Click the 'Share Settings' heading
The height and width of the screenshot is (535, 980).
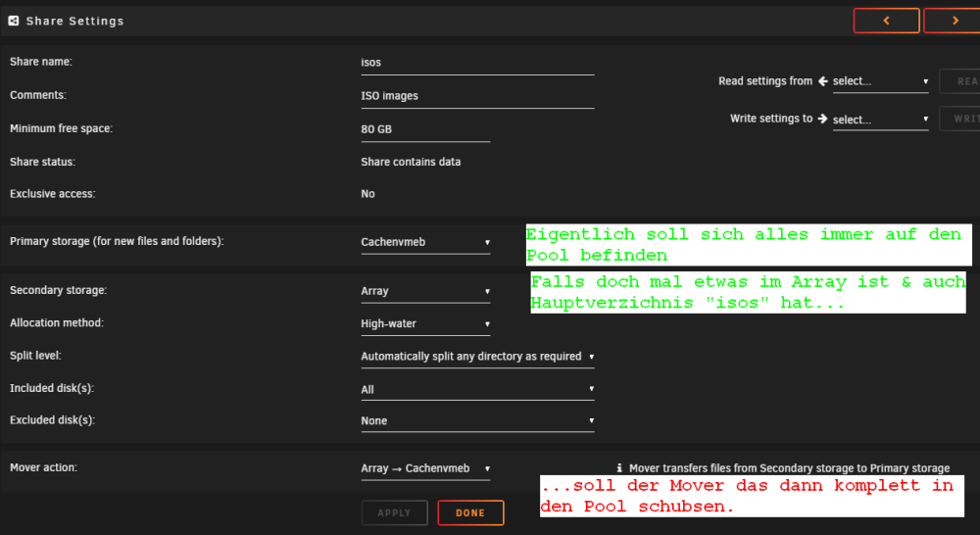75,21
